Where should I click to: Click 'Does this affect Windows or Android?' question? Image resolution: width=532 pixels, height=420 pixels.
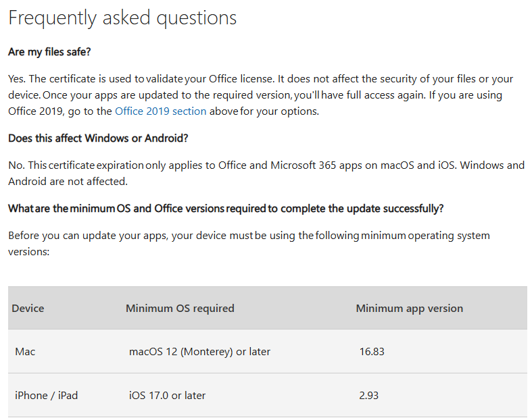(98, 138)
